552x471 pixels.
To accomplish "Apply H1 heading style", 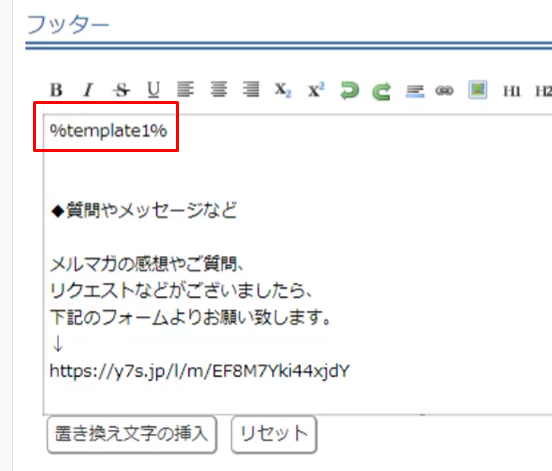I will click(512, 91).
